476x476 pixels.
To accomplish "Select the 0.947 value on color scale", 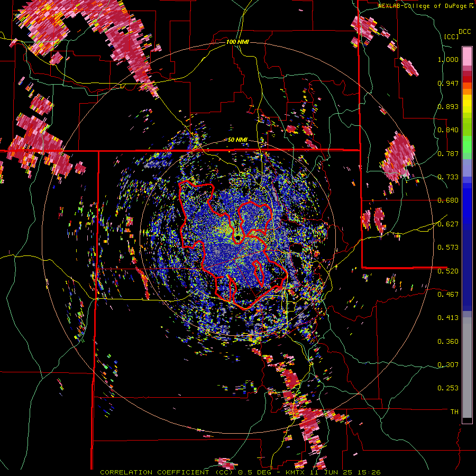I will click(448, 83).
